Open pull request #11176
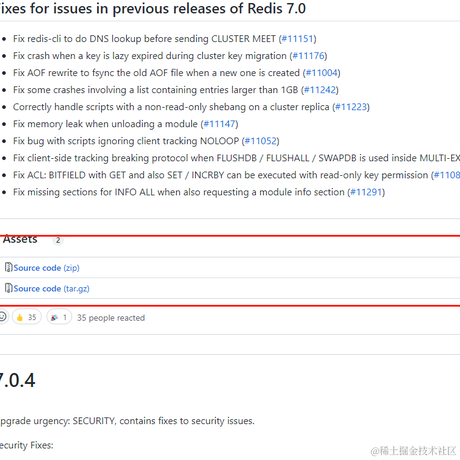Viewport: 460px width, 460px height. (x=308, y=56)
